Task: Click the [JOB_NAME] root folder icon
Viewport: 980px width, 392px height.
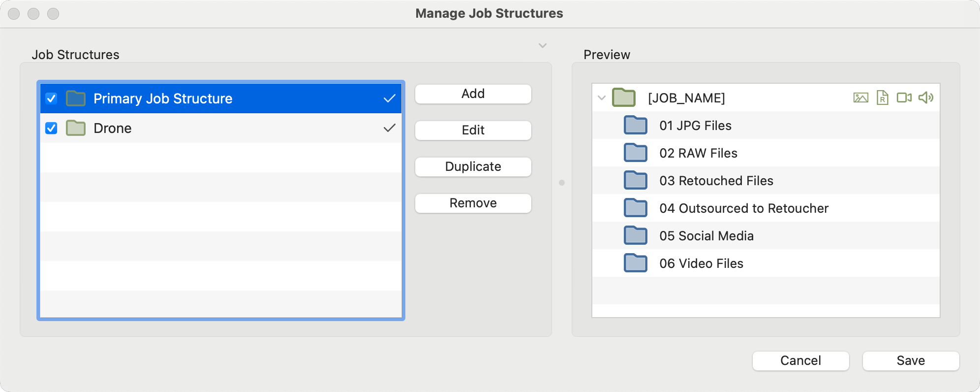Action: [x=624, y=98]
